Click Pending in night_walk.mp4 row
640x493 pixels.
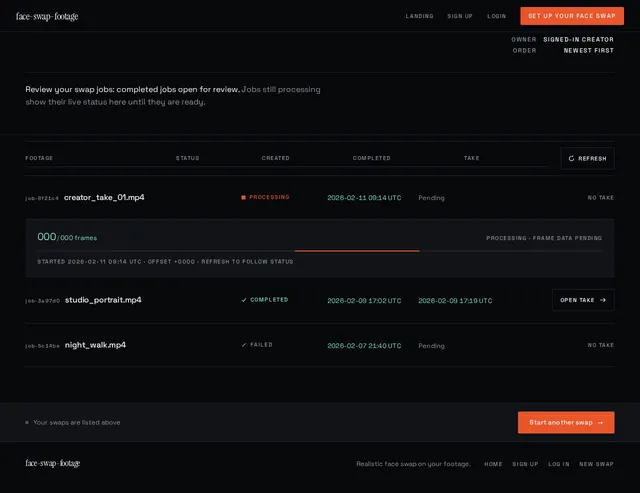(x=431, y=346)
